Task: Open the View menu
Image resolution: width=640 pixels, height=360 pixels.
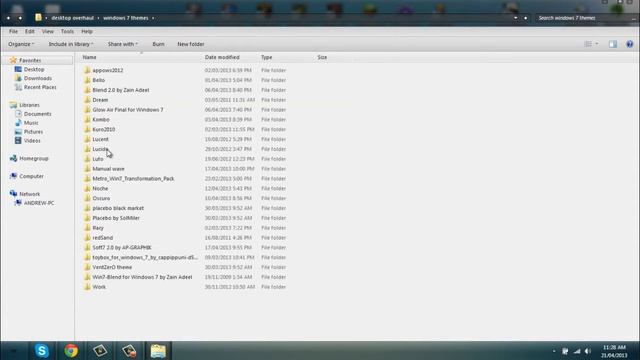Action: (47, 31)
